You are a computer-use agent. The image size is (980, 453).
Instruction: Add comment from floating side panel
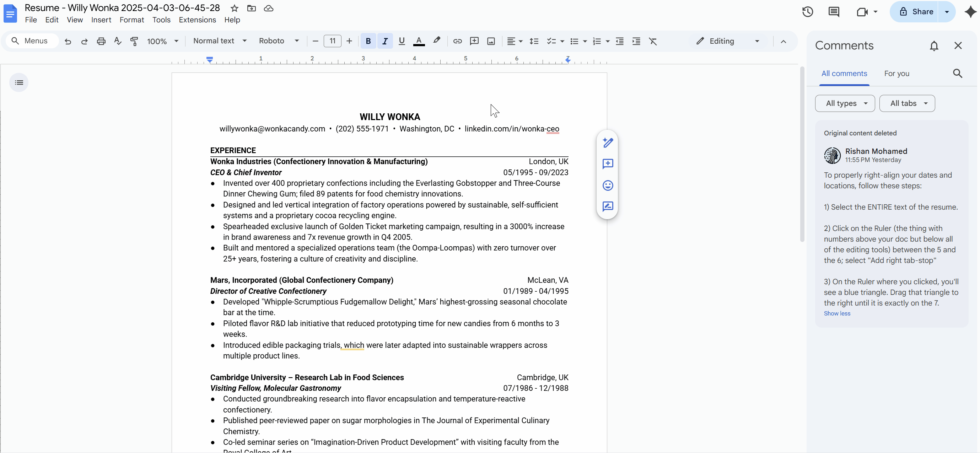[x=608, y=164]
